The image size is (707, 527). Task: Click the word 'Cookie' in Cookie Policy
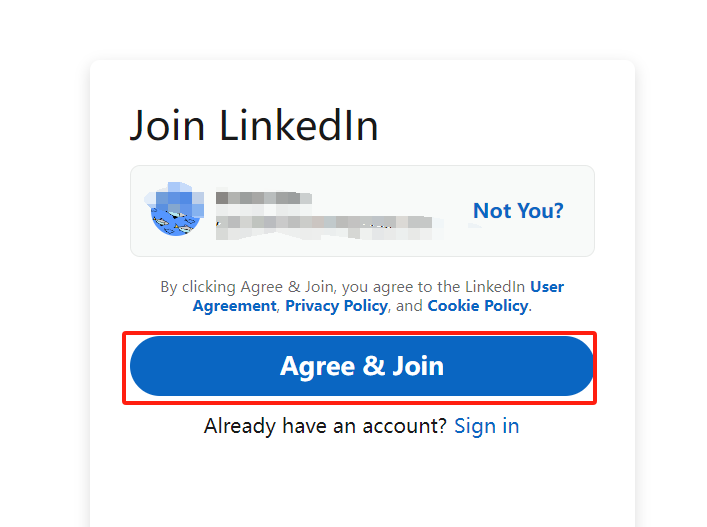pos(453,306)
